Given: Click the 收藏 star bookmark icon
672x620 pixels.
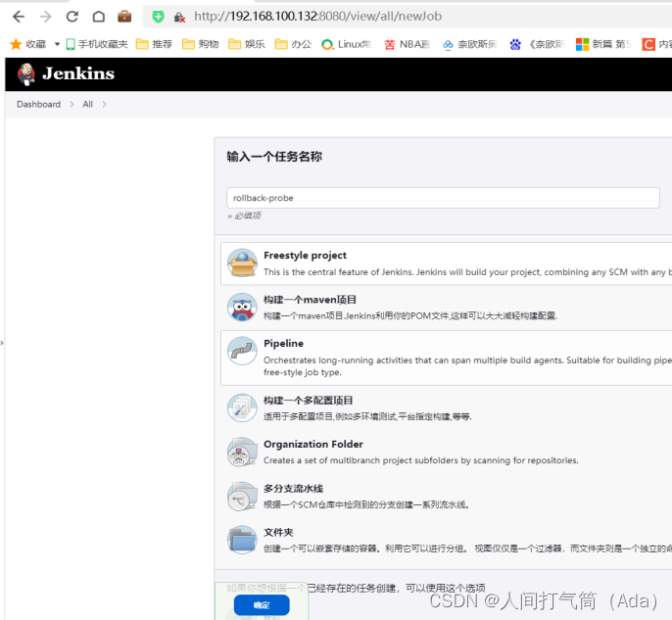Looking at the screenshot, I should pyautogui.click(x=16, y=44).
